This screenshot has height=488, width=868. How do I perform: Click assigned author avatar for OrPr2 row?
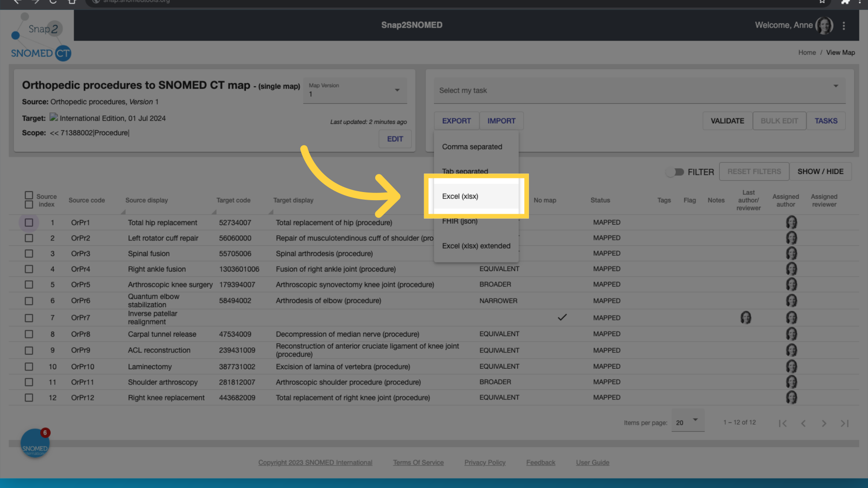coord(791,238)
